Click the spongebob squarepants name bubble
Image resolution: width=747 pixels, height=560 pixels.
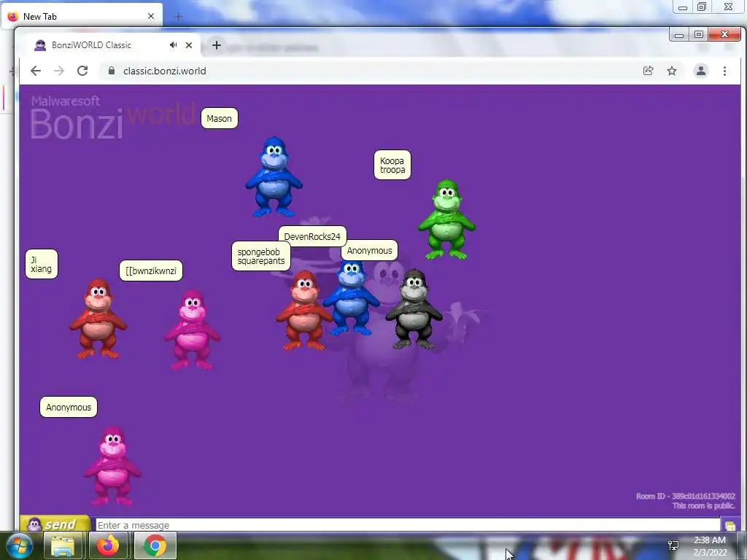(x=261, y=256)
